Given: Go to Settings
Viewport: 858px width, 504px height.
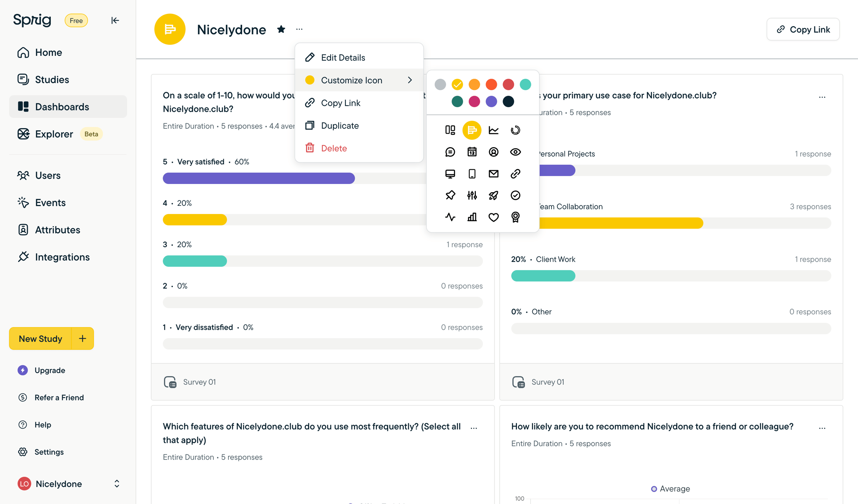Looking at the screenshot, I should point(41,452).
